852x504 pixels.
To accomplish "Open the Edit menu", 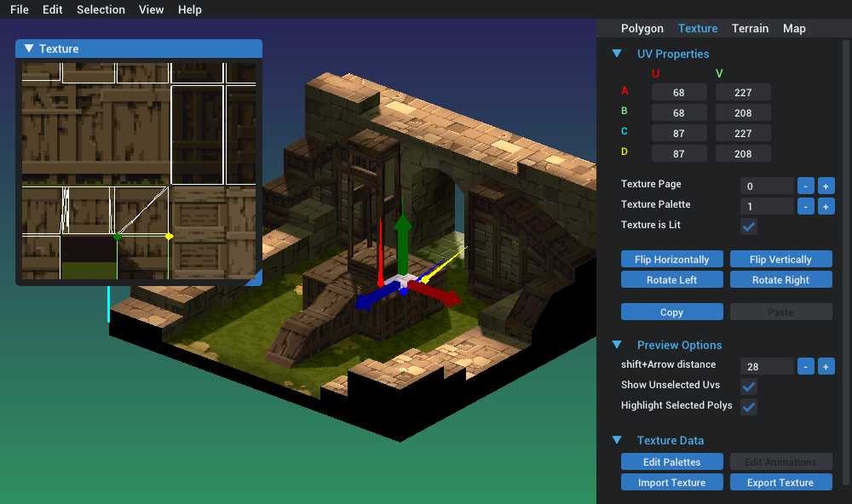I will 52,9.
